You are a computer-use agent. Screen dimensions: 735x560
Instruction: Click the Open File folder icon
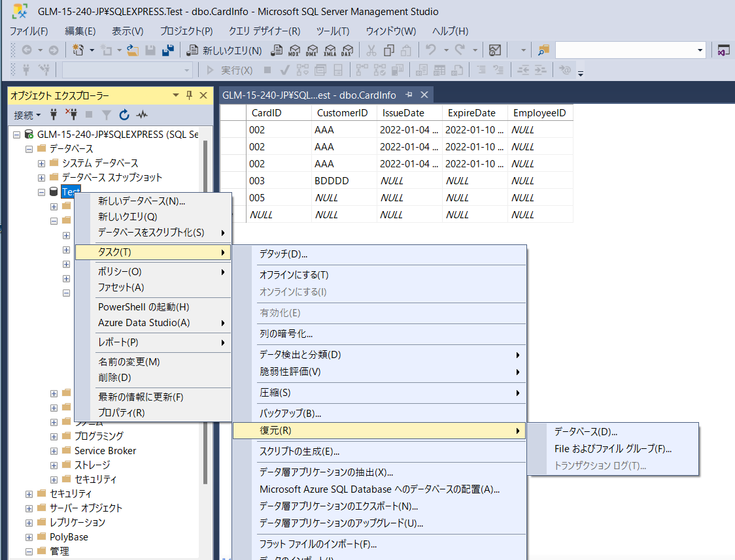pyautogui.click(x=133, y=50)
